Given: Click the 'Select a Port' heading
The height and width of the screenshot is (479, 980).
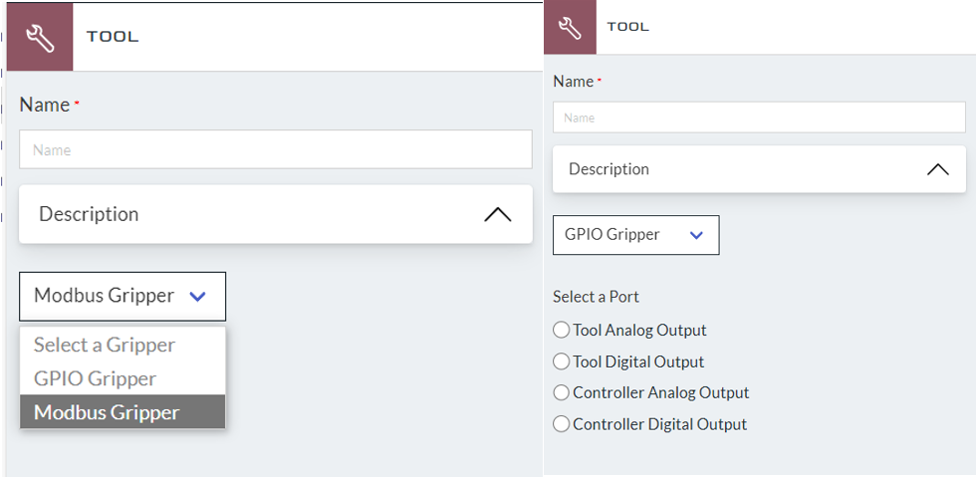Looking at the screenshot, I should [596, 297].
